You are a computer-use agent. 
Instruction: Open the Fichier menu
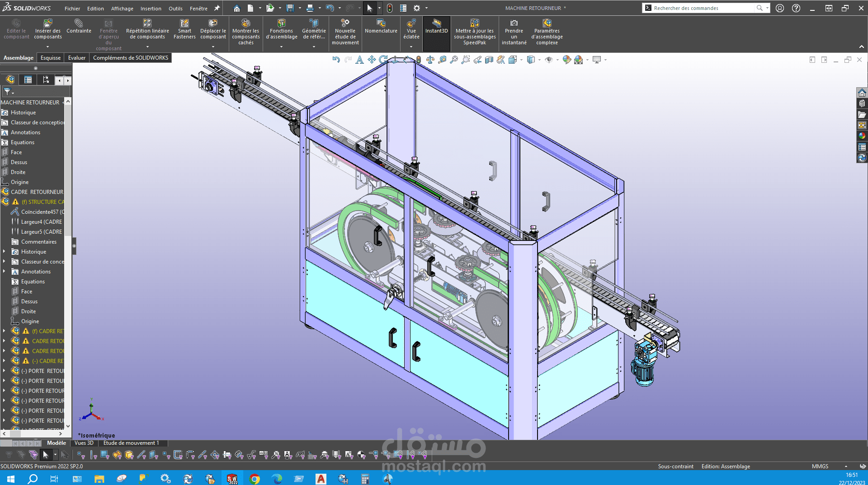point(72,9)
